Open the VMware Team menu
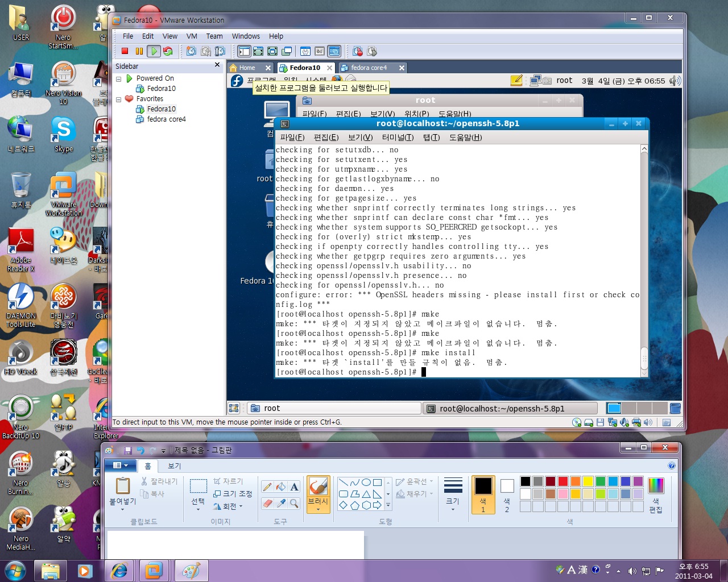Image resolution: width=728 pixels, height=582 pixels. [214, 36]
